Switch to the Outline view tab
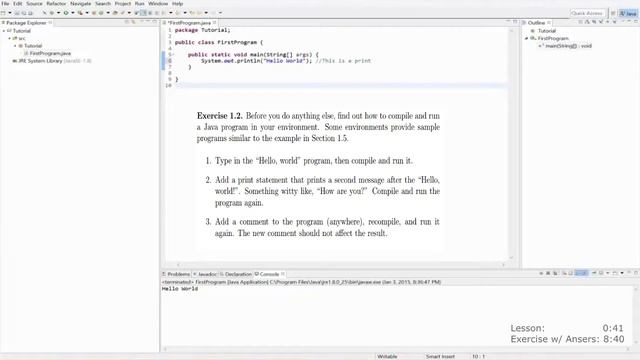Screen dimensions: 640x360 coord(536,23)
